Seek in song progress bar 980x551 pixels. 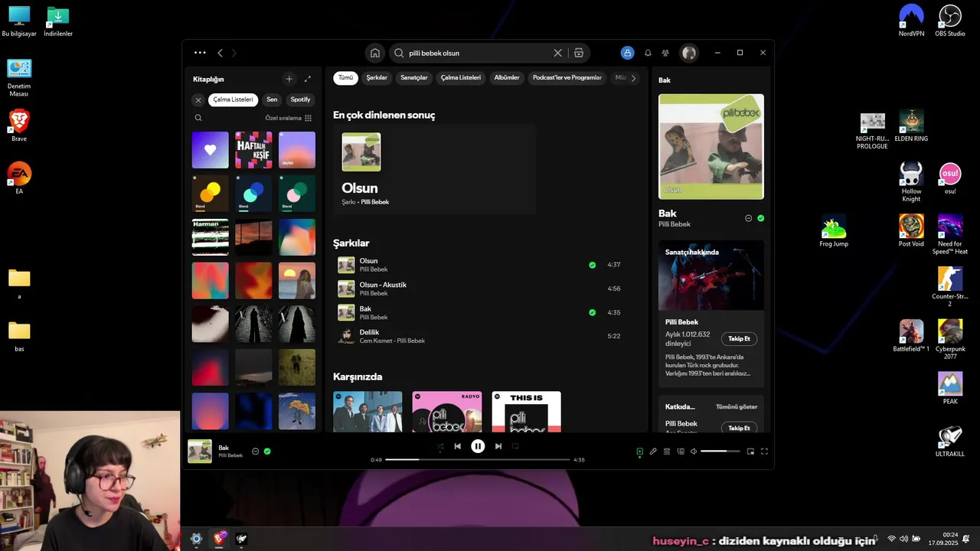(478, 460)
